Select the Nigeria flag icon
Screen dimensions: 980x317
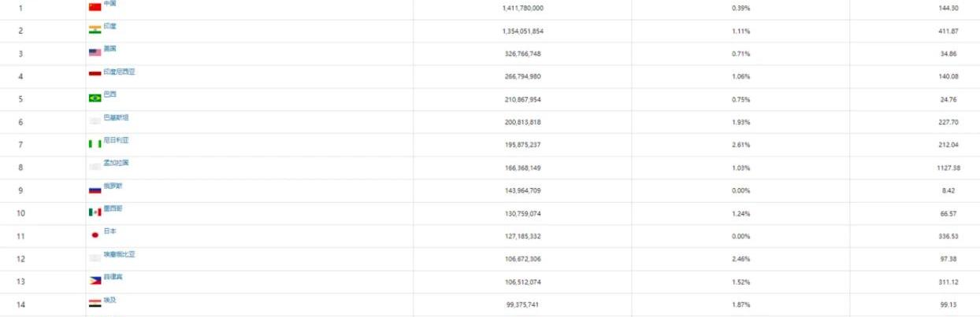[95, 144]
